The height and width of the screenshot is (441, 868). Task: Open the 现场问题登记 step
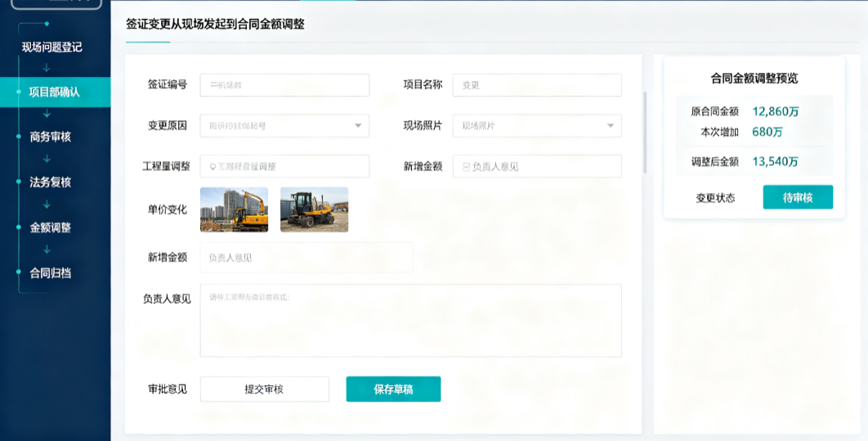point(52,47)
